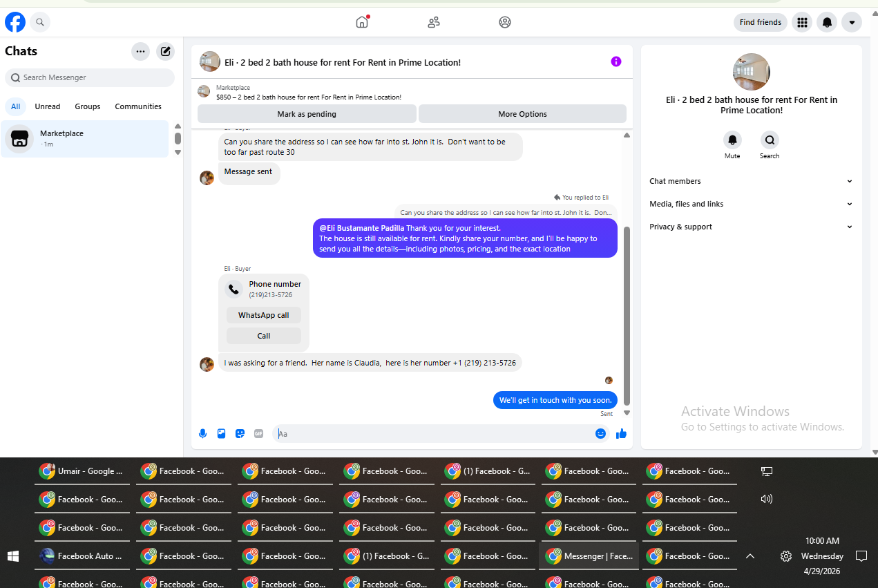Expand Privacy & support section
This screenshot has width=878, height=588.
pyautogui.click(x=751, y=227)
